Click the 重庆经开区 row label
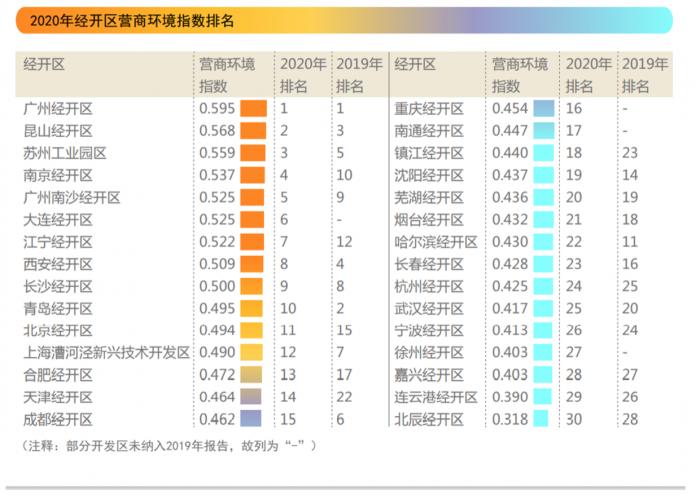 click(x=429, y=109)
